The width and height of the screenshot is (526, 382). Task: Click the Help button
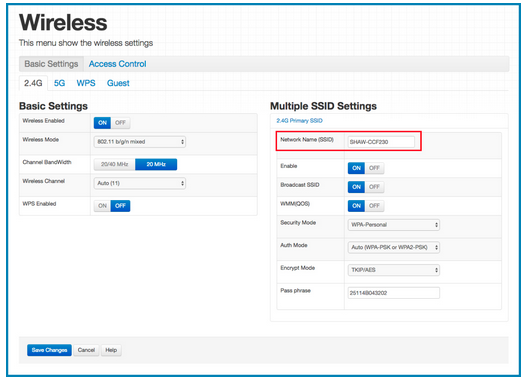tap(111, 350)
